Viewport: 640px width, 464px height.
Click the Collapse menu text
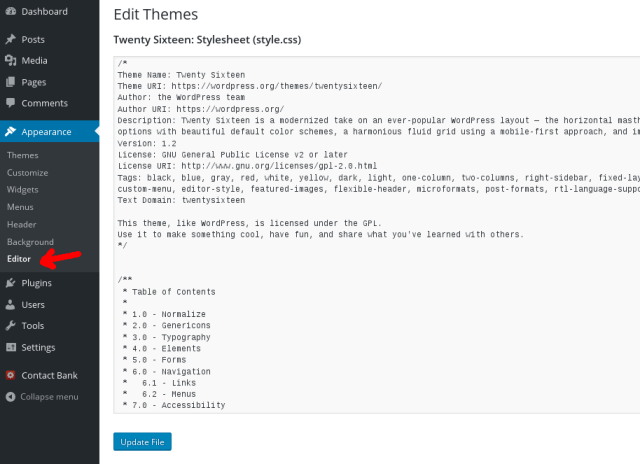pos(49,397)
